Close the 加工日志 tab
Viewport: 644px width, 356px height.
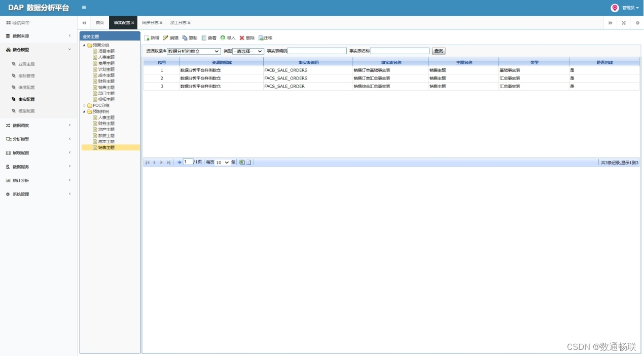coord(189,23)
